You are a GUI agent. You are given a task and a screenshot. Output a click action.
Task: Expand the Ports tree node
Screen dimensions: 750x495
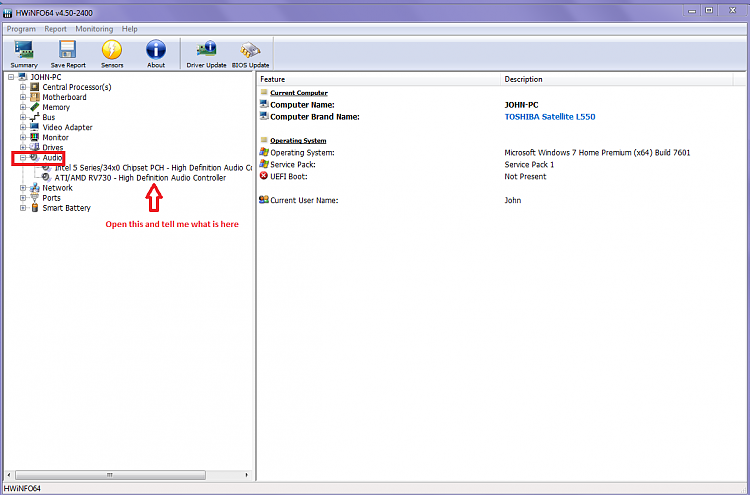tap(23, 198)
